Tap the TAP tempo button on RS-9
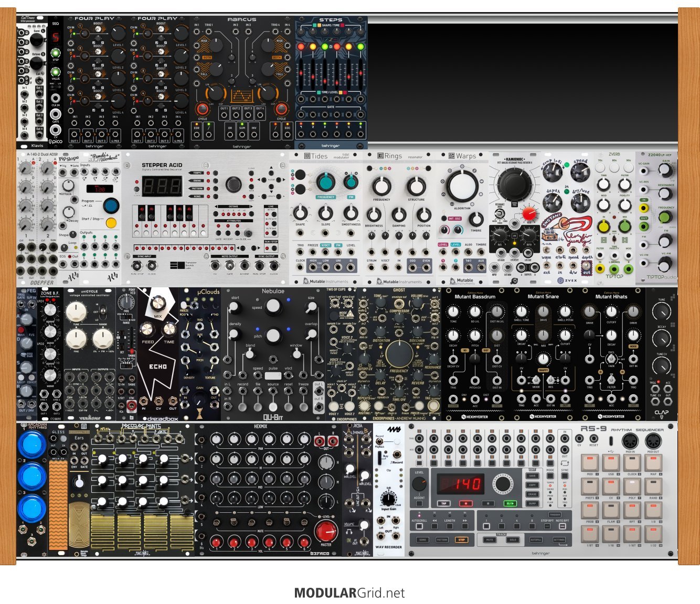 [x=444, y=503]
